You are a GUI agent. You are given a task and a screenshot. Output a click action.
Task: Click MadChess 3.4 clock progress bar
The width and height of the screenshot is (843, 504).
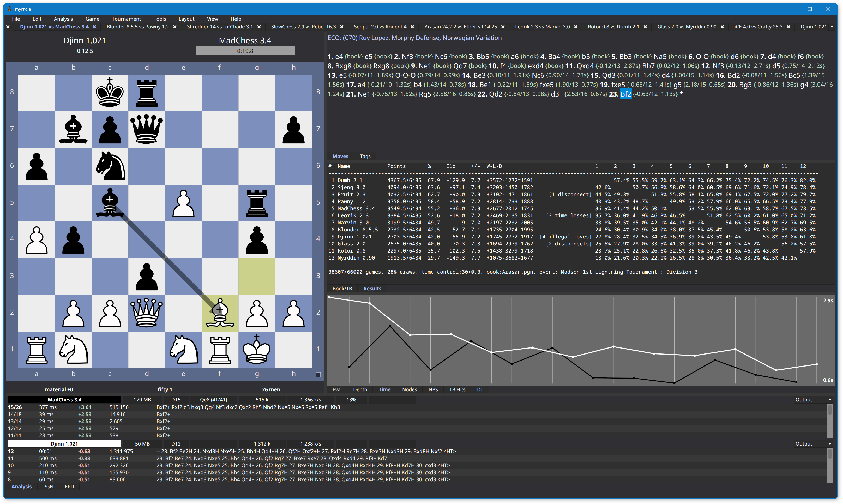coord(245,51)
